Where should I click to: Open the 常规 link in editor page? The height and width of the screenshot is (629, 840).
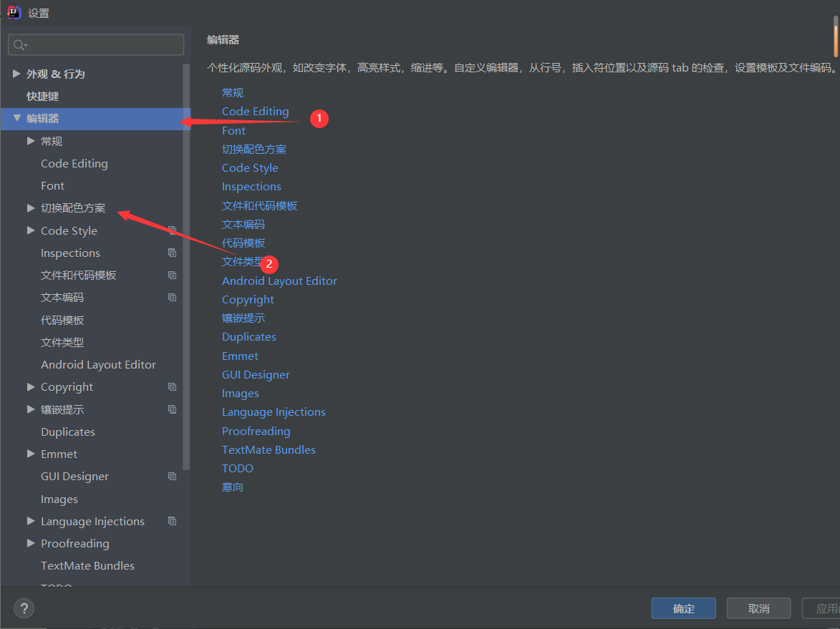point(233,92)
